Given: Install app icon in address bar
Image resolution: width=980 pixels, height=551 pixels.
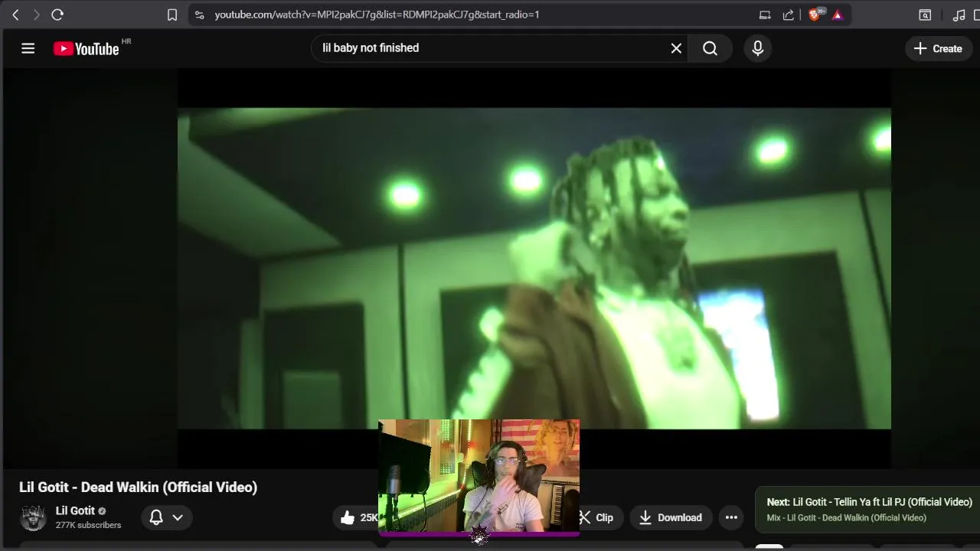Looking at the screenshot, I should tap(765, 15).
